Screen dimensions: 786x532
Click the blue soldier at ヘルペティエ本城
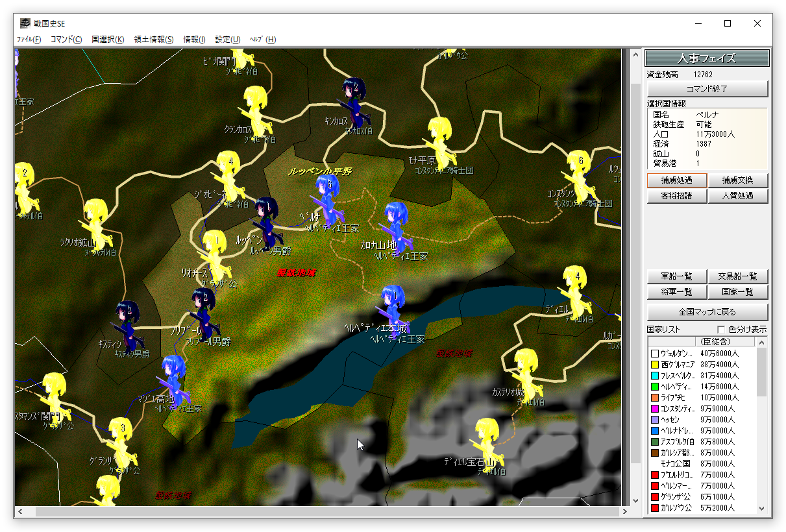[x=393, y=306]
